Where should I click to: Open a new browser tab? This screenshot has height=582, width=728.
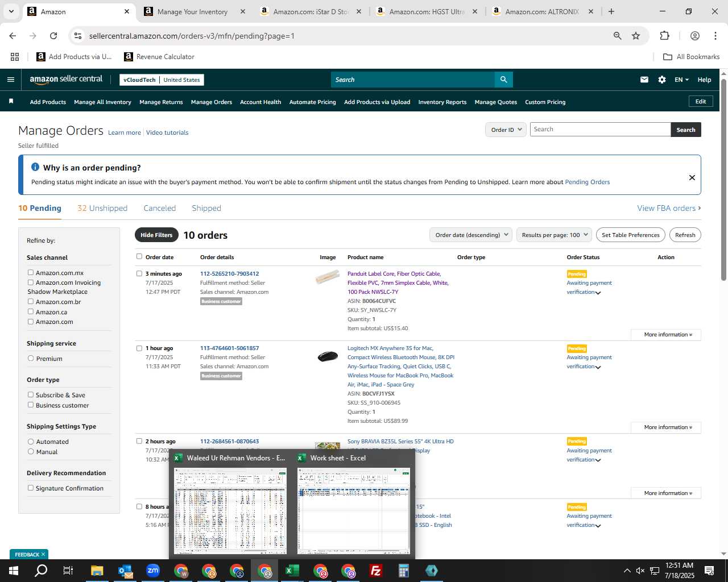(611, 11)
